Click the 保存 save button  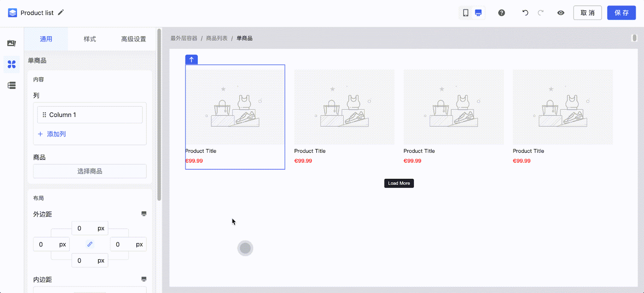(x=621, y=13)
